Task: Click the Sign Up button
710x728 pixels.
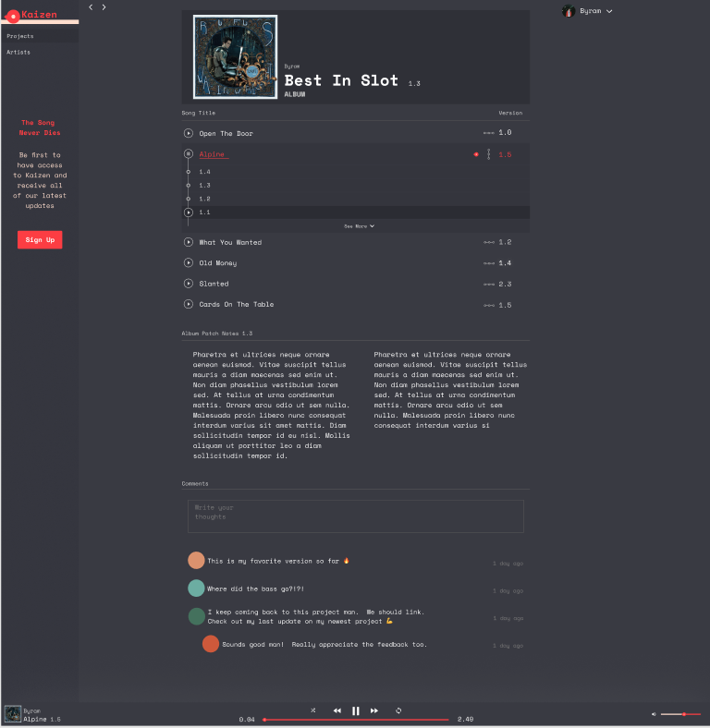Action: point(40,239)
